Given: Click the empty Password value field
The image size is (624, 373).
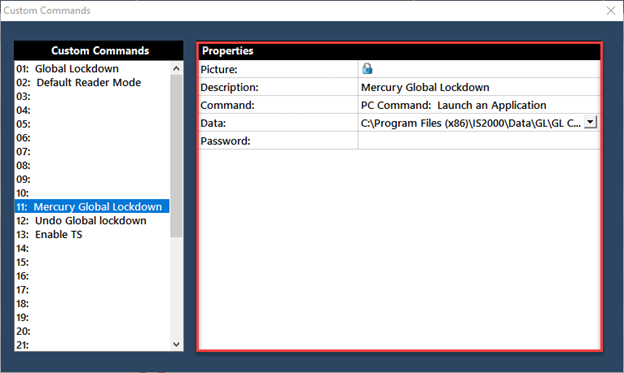Looking at the screenshot, I should pos(479,141).
